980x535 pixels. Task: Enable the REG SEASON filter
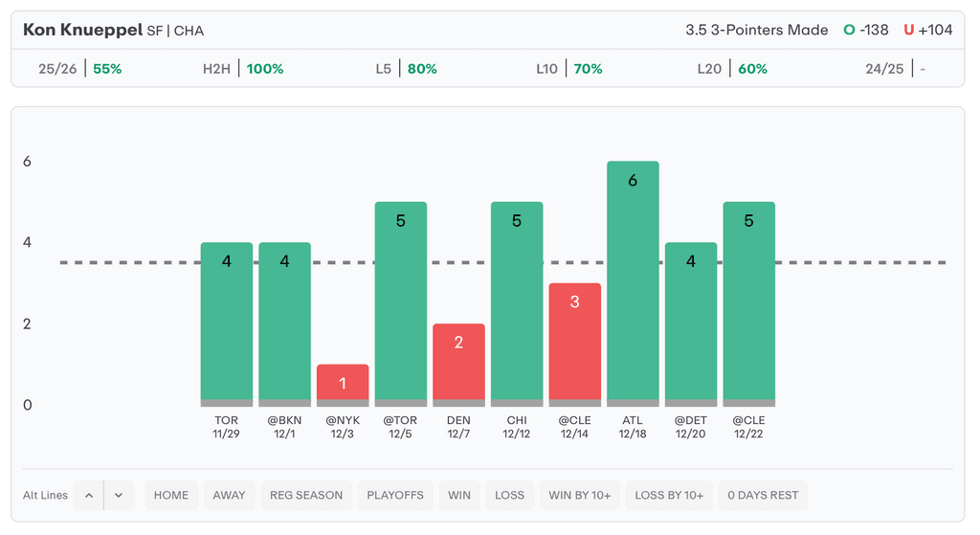click(x=306, y=495)
